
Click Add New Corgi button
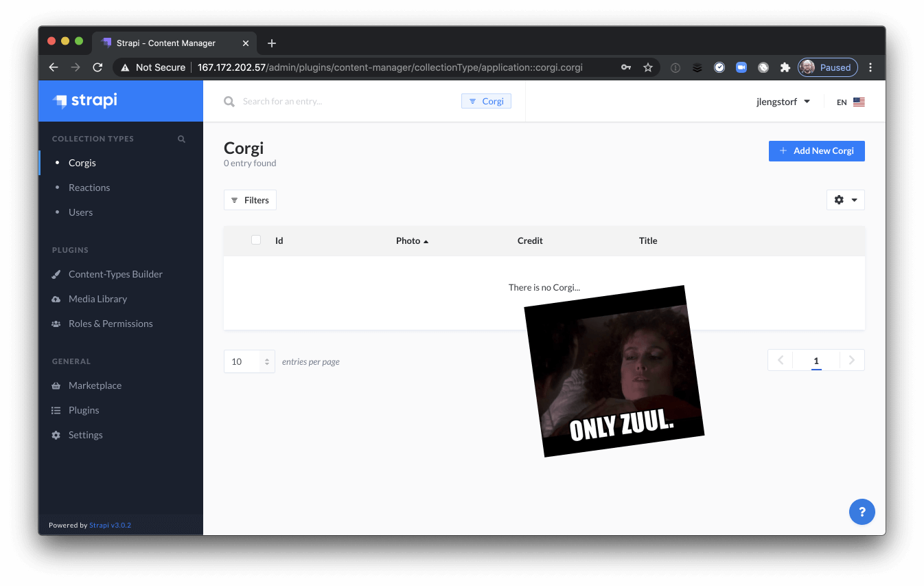tap(816, 151)
